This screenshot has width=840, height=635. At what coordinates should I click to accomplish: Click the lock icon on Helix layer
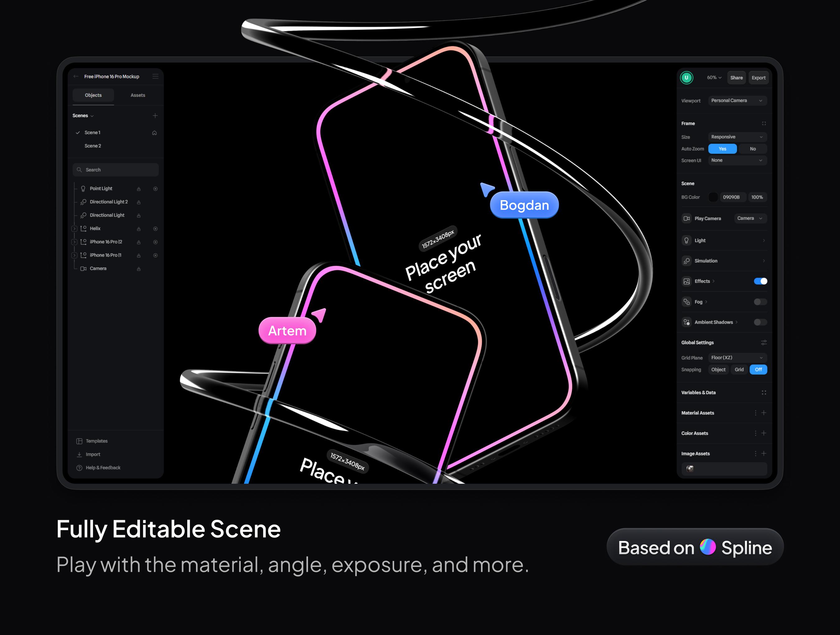pos(139,229)
